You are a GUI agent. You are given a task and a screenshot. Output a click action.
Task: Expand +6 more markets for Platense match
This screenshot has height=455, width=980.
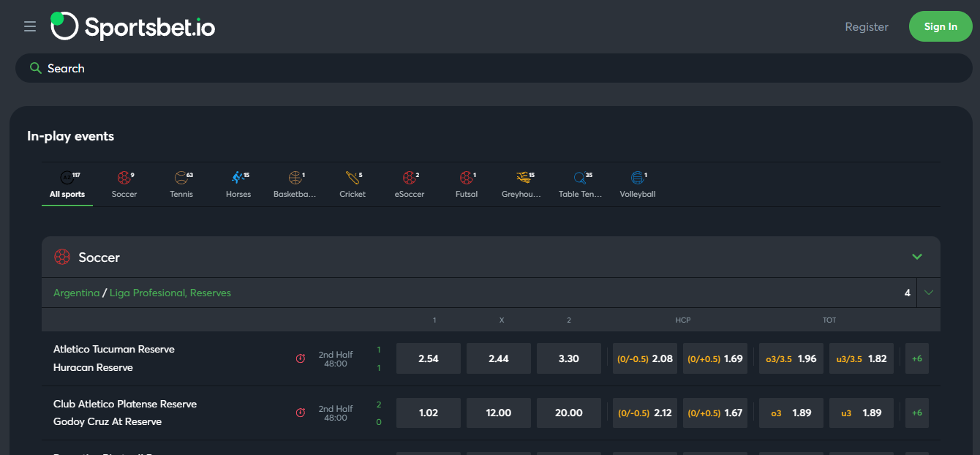pos(917,413)
